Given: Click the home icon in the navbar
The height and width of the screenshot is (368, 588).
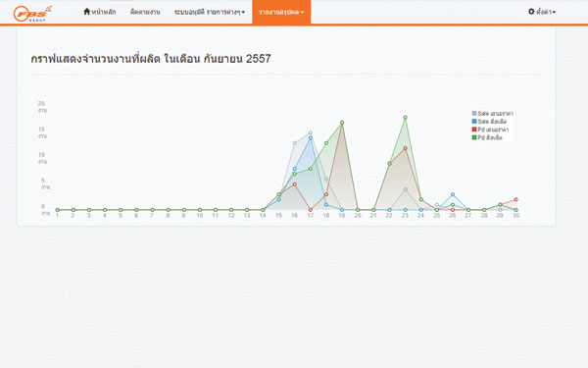Looking at the screenshot, I should (x=86, y=11).
